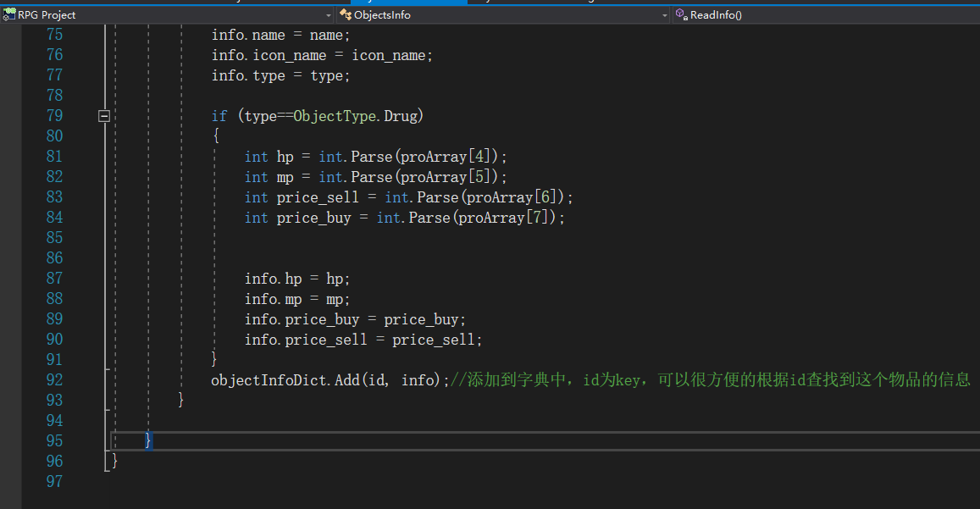Click the 'info.type = type;' statement
Screen dimensions: 980x509
click(280, 75)
